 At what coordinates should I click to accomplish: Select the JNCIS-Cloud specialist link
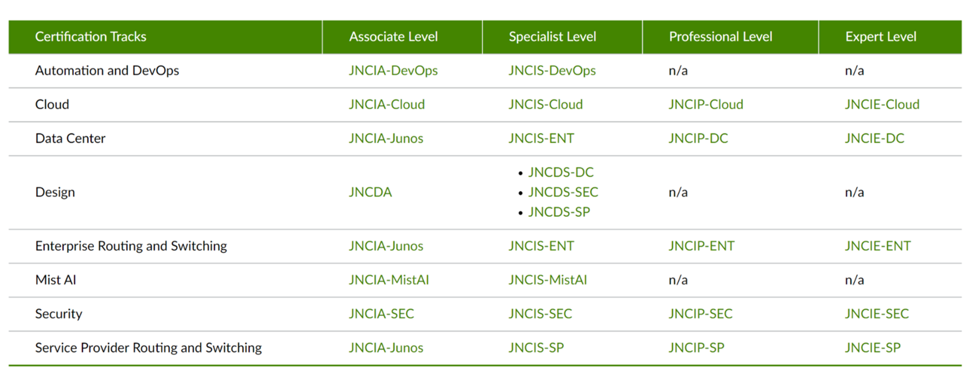[x=545, y=104]
